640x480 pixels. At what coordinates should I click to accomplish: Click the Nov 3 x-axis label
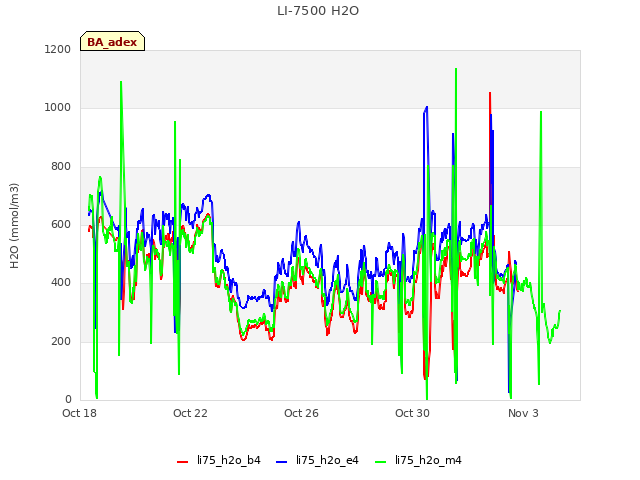(x=523, y=413)
